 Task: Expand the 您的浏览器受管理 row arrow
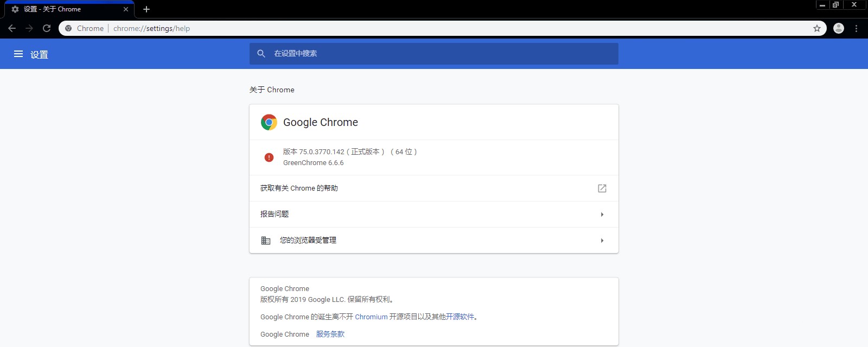click(x=602, y=241)
